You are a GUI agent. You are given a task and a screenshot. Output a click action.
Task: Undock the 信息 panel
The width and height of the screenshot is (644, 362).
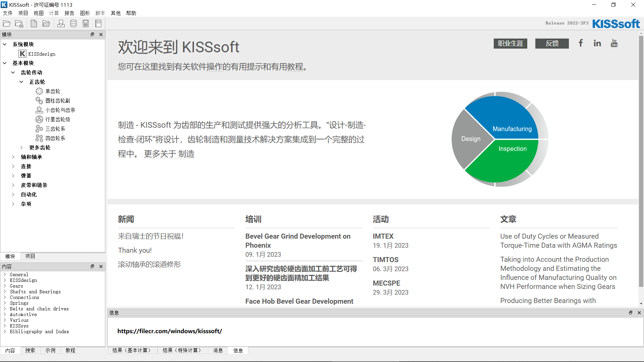point(631,313)
